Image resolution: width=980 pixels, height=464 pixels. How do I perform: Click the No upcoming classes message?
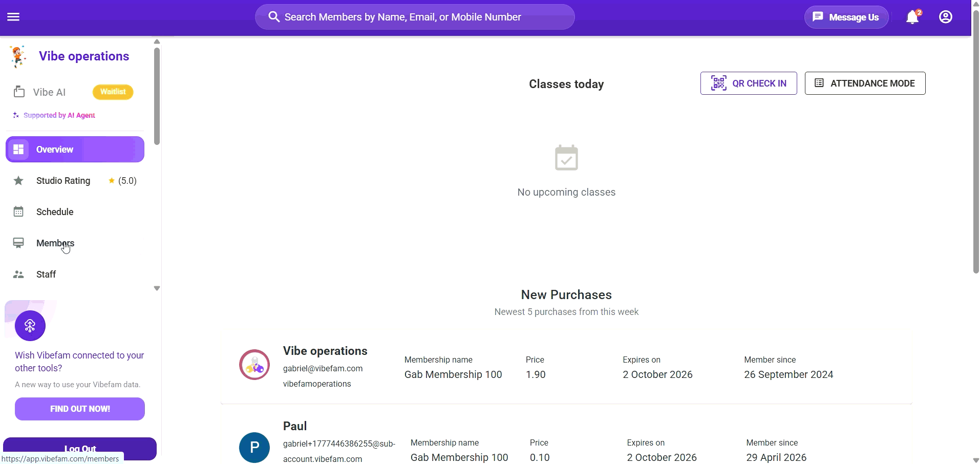click(x=566, y=192)
